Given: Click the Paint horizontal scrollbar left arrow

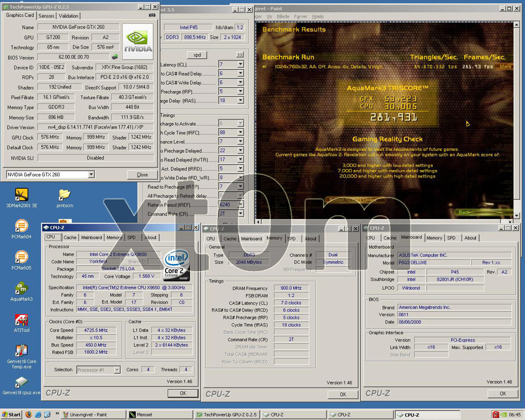Looking at the screenshot, I should pyautogui.click(x=258, y=222).
